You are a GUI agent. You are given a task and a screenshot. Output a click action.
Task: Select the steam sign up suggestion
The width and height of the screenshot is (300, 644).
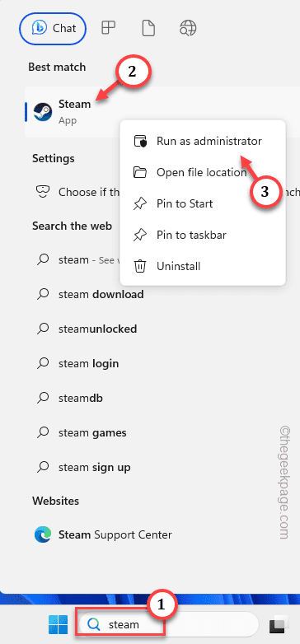(x=95, y=468)
